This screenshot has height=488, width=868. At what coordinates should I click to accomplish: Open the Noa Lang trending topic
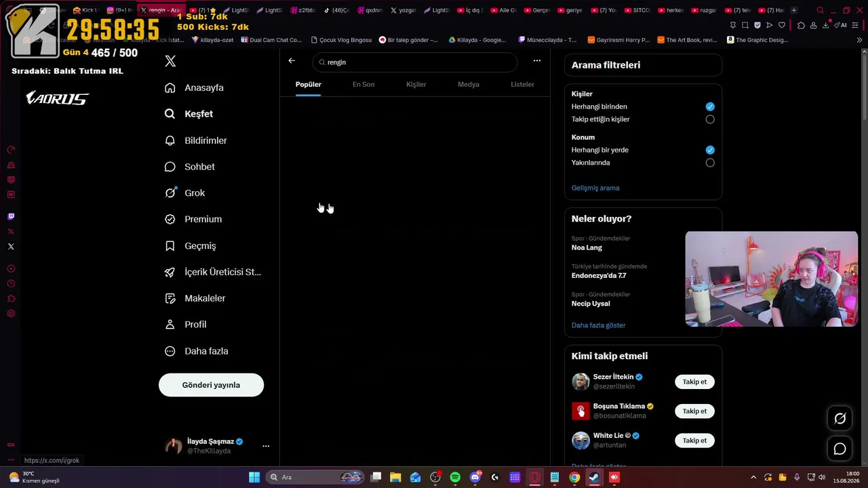[x=587, y=247]
